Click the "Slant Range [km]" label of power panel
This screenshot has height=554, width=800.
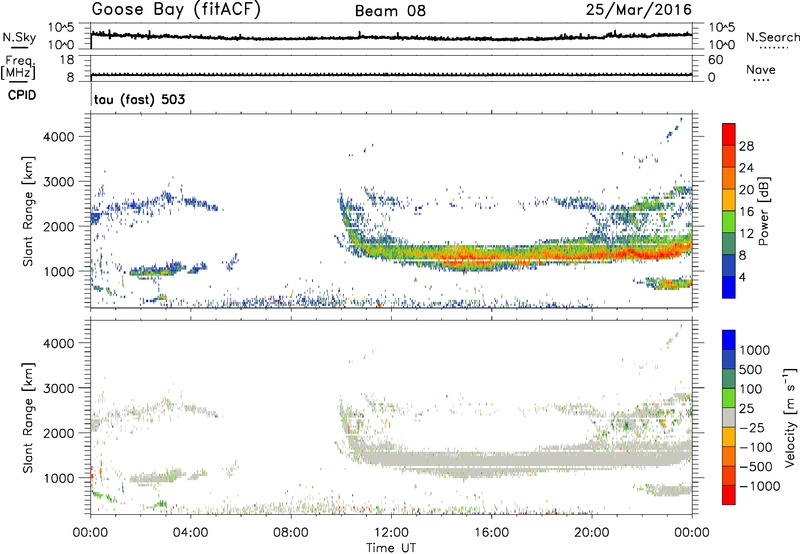[28, 211]
